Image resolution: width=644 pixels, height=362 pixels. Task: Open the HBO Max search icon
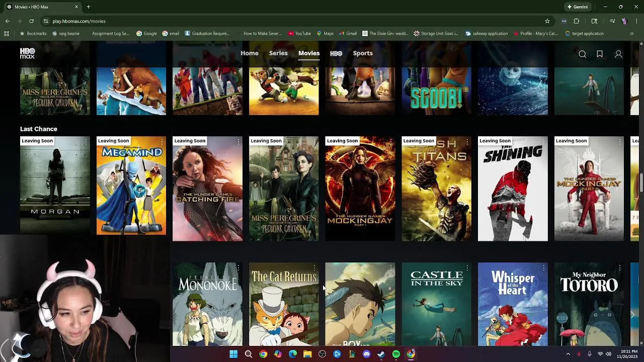pos(582,54)
